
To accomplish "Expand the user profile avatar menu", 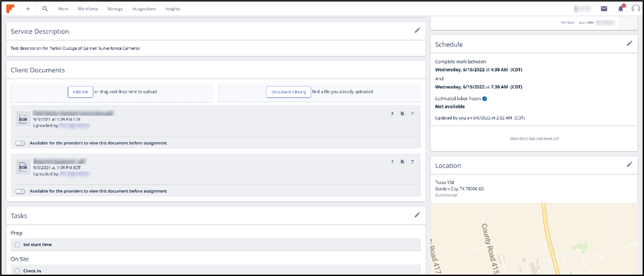I will pos(635,9).
